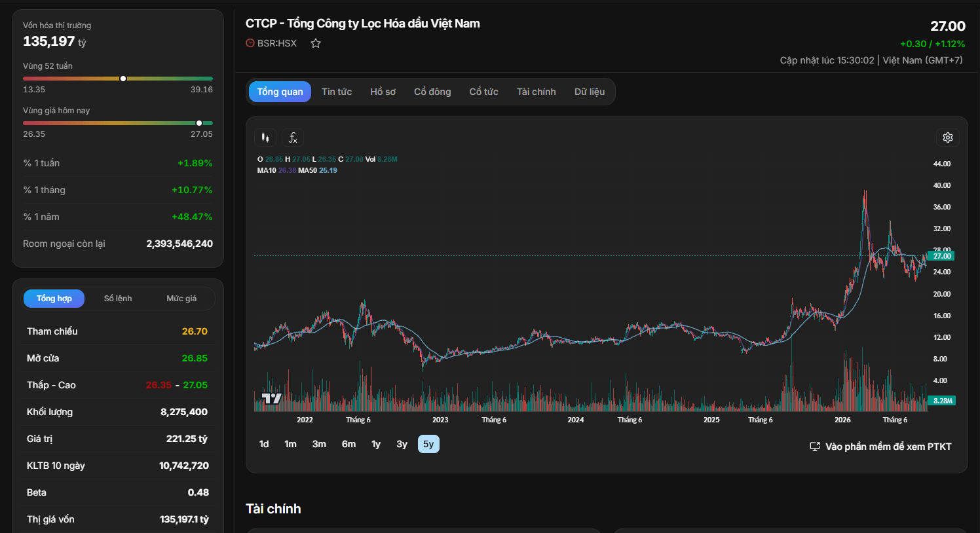This screenshot has height=533, width=980.
Task: Select the Sổ lệnh tab
Action: (x=118, y=299)
